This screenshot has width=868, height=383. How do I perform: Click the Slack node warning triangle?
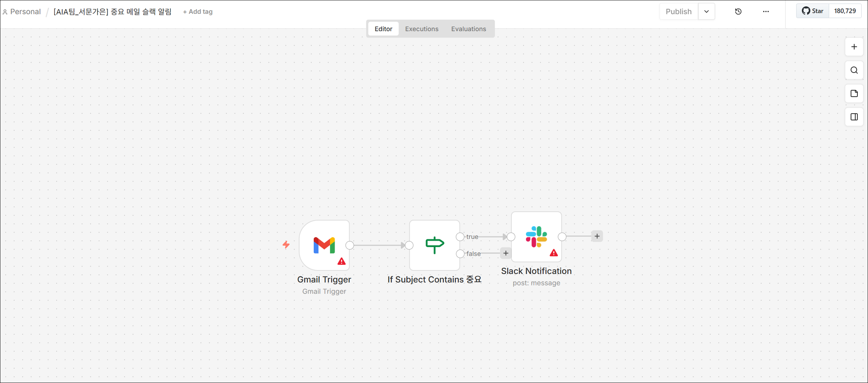(x=554, y=253)
